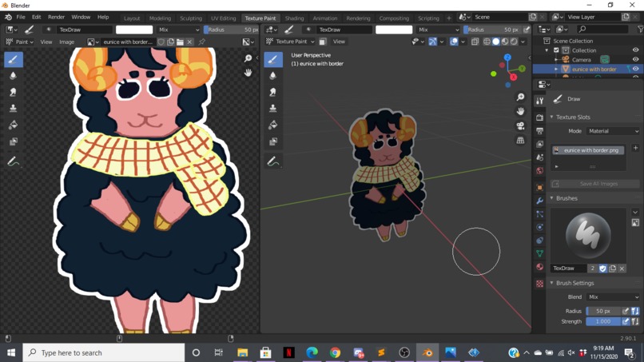Open blend mode Mix dropdown in 3D viewport header
The image size is (644, 362).
coord(438,30)
